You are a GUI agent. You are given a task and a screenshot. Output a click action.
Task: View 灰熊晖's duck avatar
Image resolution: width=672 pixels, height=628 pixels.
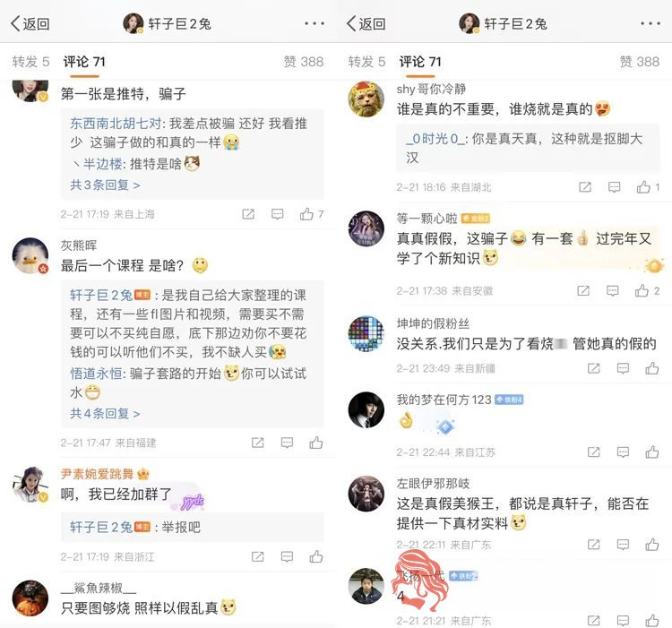(x=30, y=255)
